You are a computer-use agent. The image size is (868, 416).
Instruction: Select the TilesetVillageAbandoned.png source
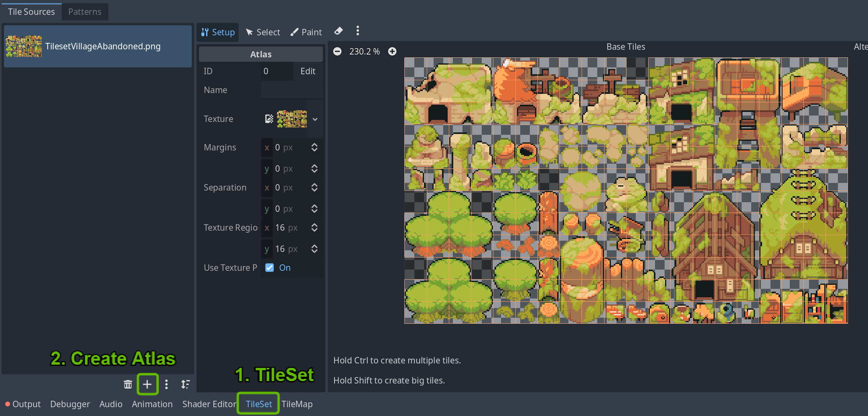[x=98, y=46]
